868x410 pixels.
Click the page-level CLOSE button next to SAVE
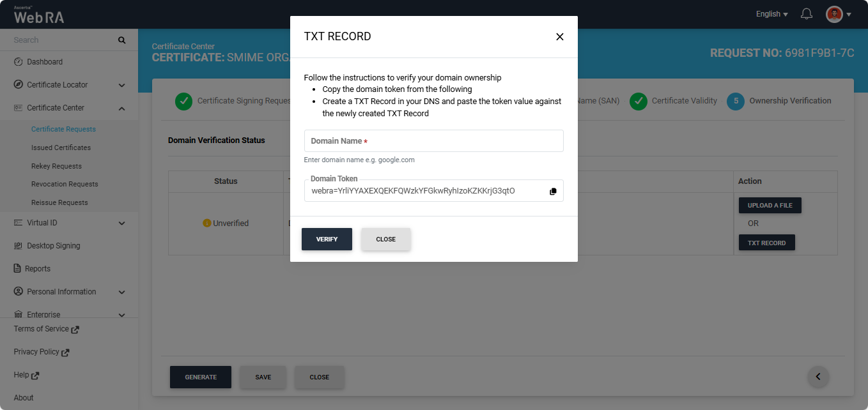point(320,377)
